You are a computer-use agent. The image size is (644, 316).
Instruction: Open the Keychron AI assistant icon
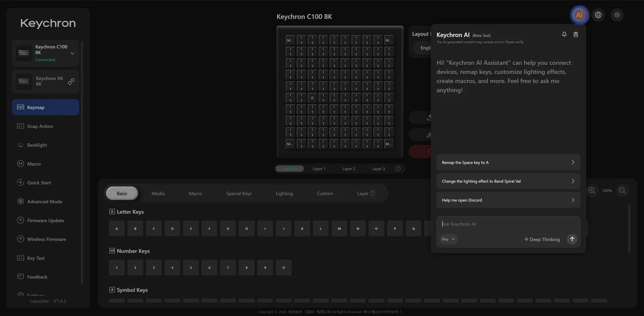pos(579,15)
